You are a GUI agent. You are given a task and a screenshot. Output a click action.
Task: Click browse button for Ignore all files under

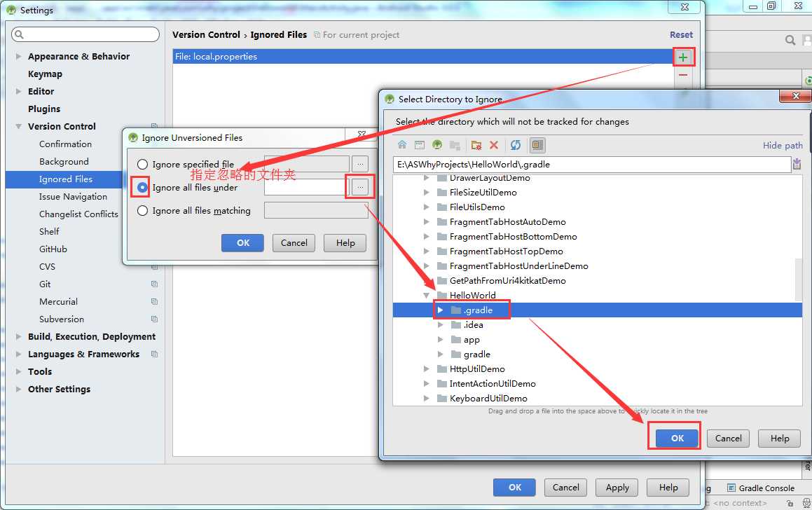[x=360, y=187]
